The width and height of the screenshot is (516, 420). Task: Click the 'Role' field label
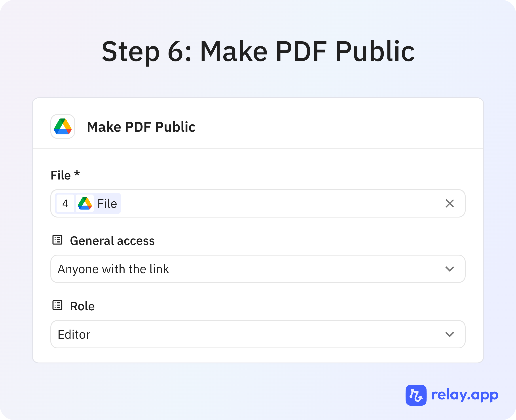[82, 306]
